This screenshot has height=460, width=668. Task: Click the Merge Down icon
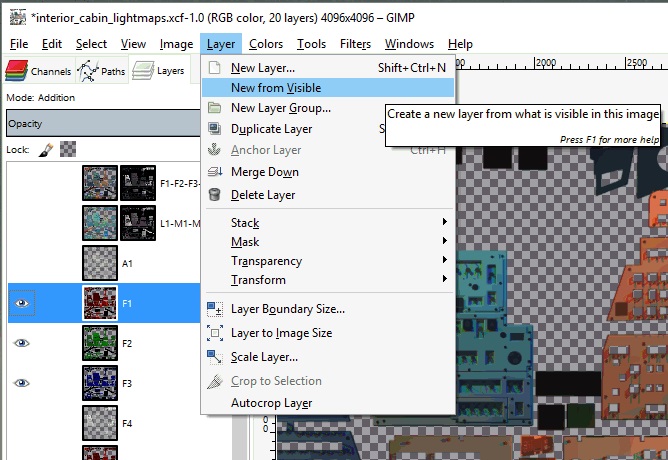tap(215, 172)
